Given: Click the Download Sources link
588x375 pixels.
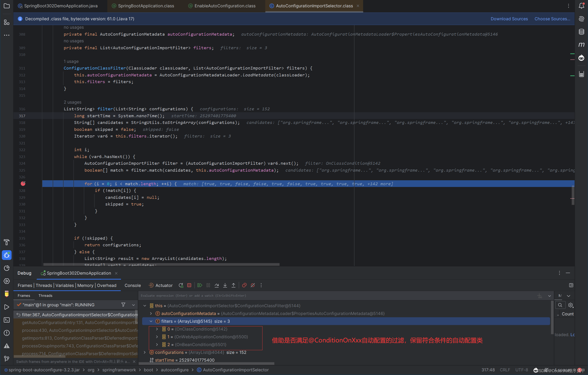Looking at the screenshot, I should (509, 19).
